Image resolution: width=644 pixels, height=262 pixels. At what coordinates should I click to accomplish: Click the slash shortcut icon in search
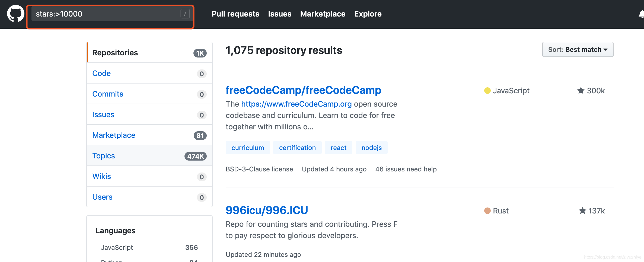(185, 14)
